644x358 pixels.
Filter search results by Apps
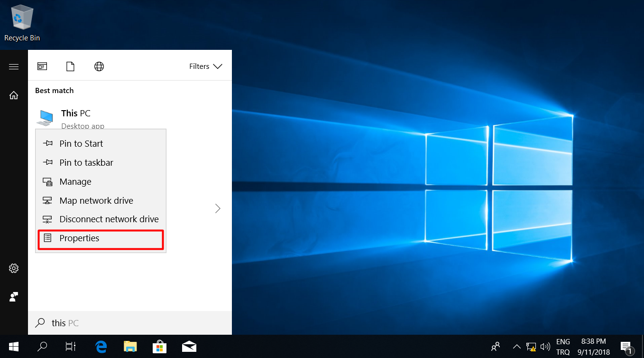[x=43, y=66]
